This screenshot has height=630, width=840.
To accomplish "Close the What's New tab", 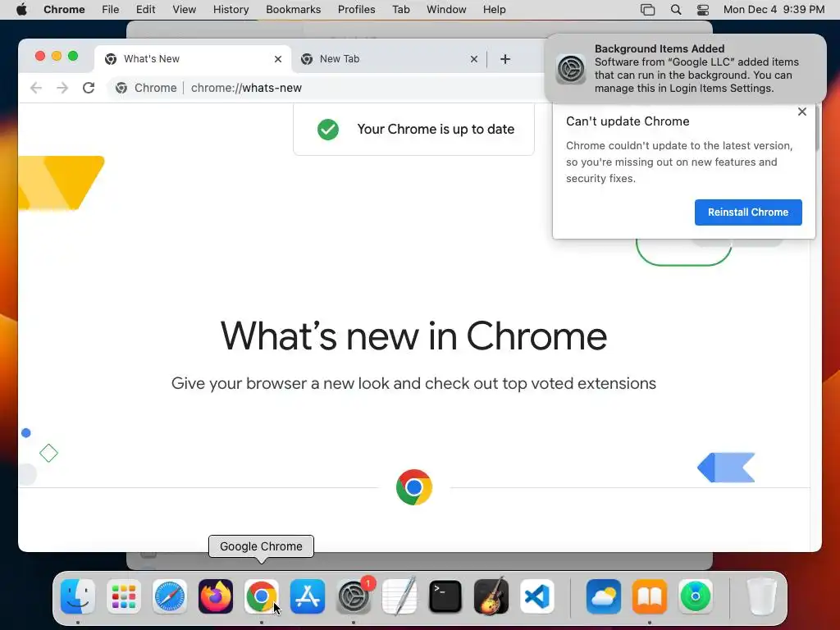I will point(278,59).
